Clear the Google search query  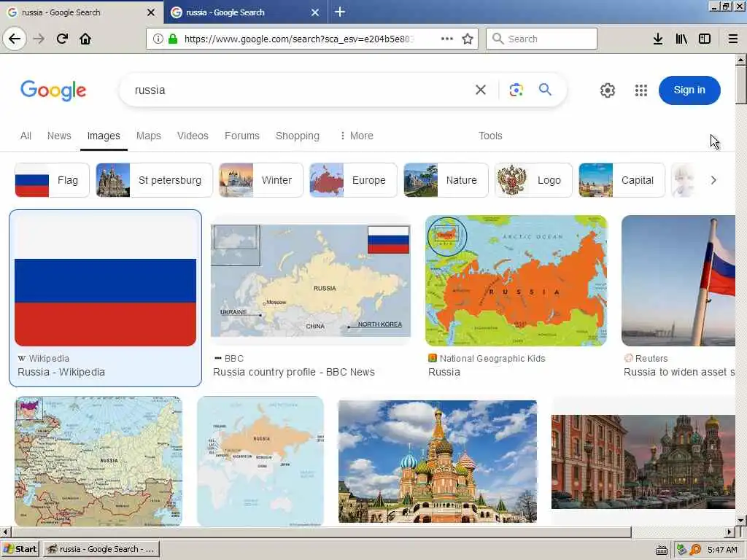point(481,90)
